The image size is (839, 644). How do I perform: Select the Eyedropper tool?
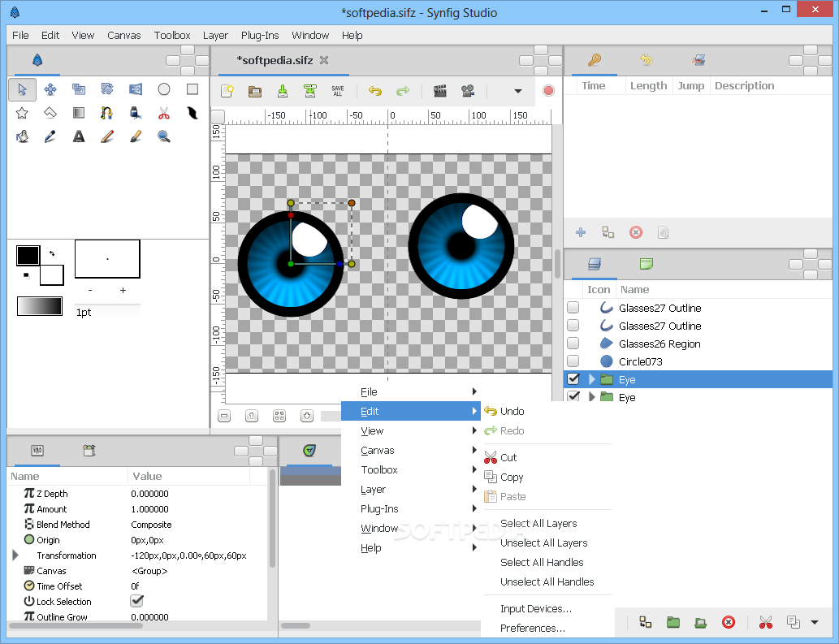click(x=50, y=137)
